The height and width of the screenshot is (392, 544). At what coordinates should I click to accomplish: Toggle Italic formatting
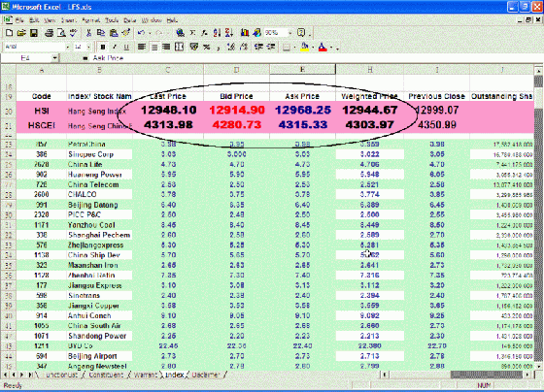(115, 47)
